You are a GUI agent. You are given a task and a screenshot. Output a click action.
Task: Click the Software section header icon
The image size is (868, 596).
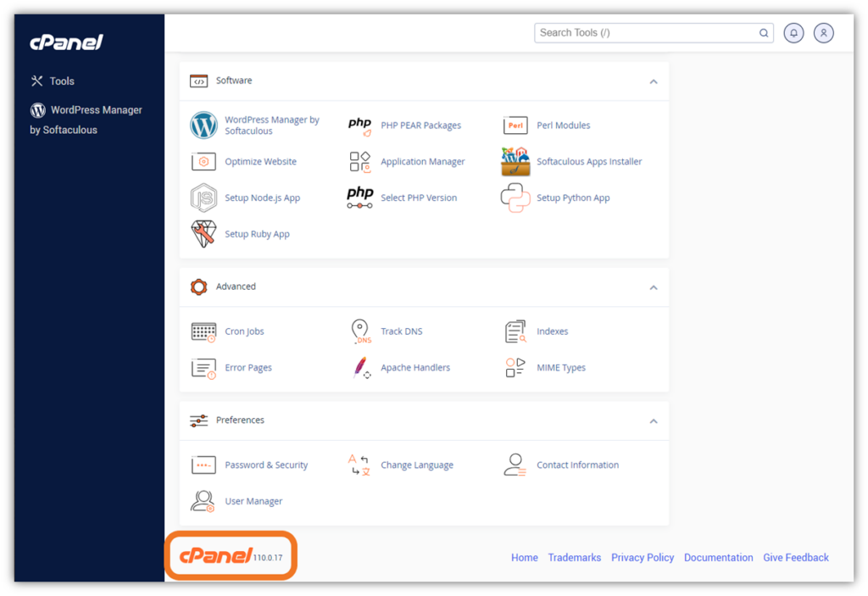198,81
